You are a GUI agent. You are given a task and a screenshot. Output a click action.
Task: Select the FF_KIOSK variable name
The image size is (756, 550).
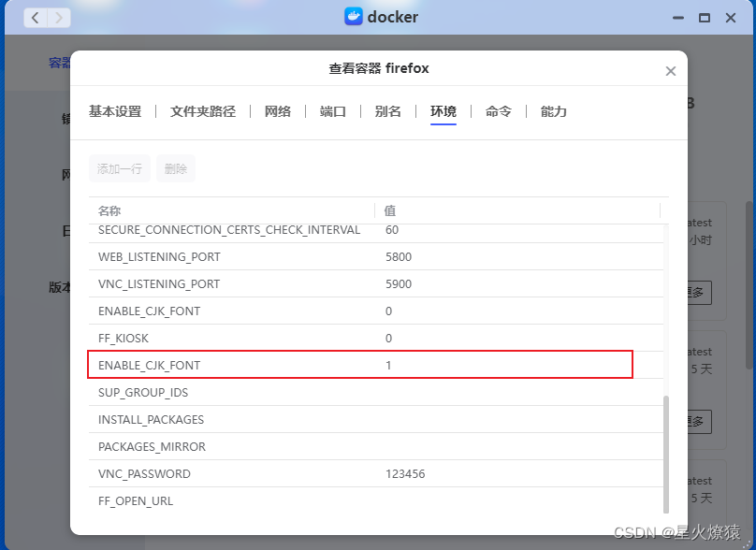click(x=124, y=339)
